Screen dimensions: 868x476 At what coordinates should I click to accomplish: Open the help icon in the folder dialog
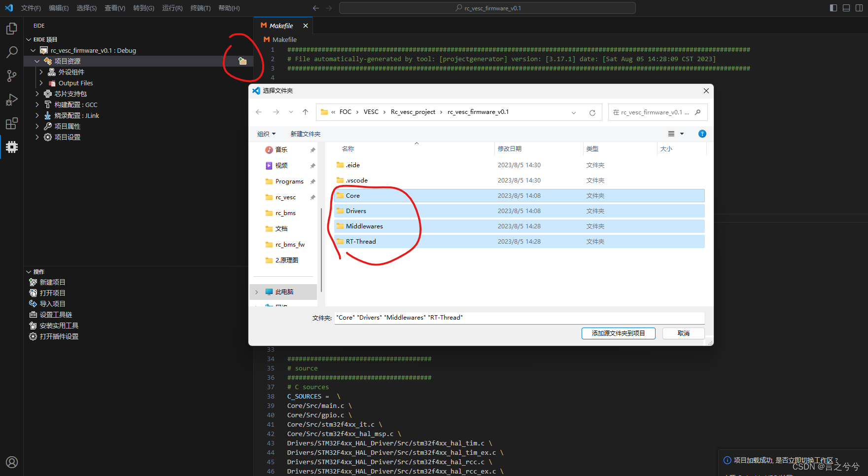pyautogui.click(x=702, y=133)
